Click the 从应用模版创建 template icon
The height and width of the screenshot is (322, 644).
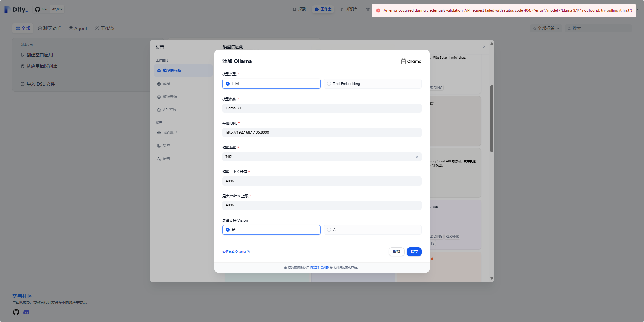tap(23, 66)
